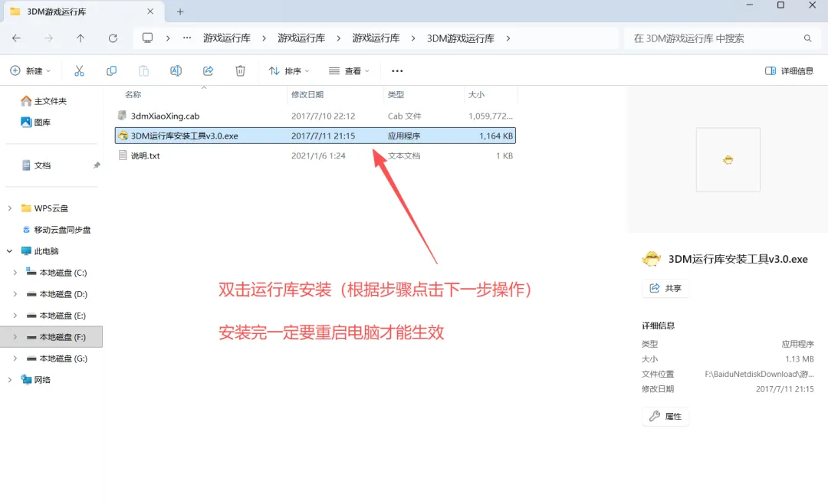This screenshot has height=504, width=828.
Task: Click the 共享 button in details pane
Action: coord(665,288)
